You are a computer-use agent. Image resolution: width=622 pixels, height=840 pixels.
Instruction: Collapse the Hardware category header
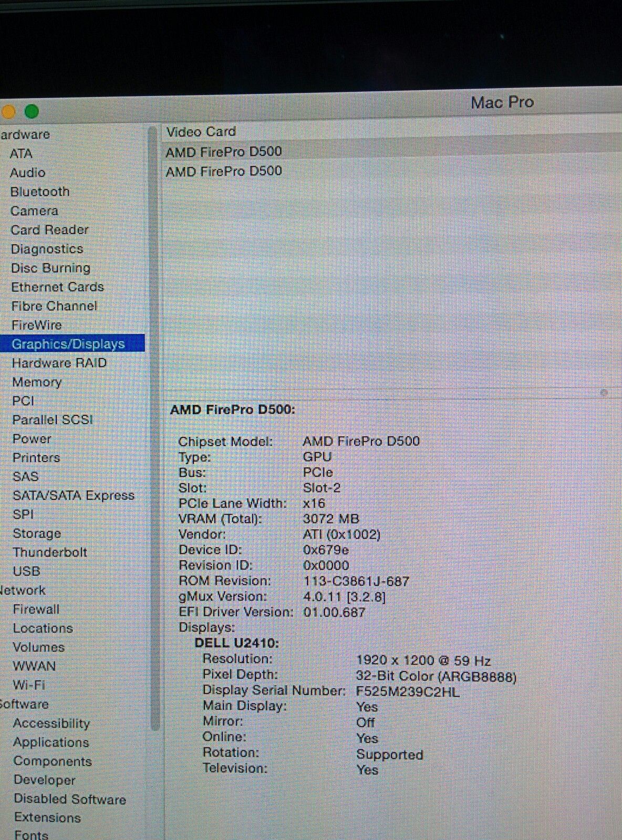point(25,134)
